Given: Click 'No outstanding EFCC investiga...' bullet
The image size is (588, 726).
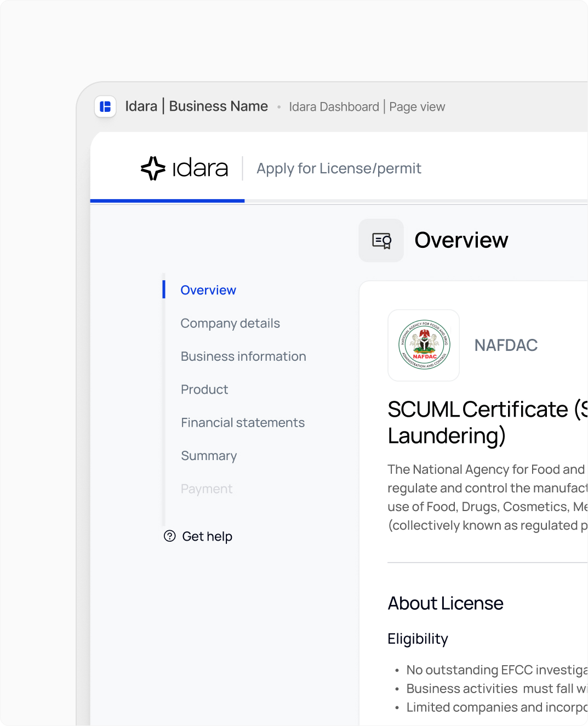Looking at the screenshot, I should (x=496, y=670).
